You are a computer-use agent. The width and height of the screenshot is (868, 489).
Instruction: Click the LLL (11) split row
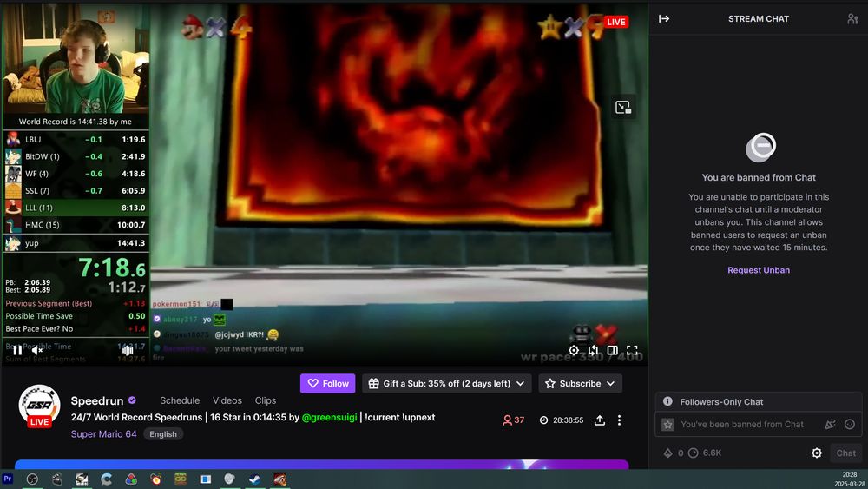[76, 208]
